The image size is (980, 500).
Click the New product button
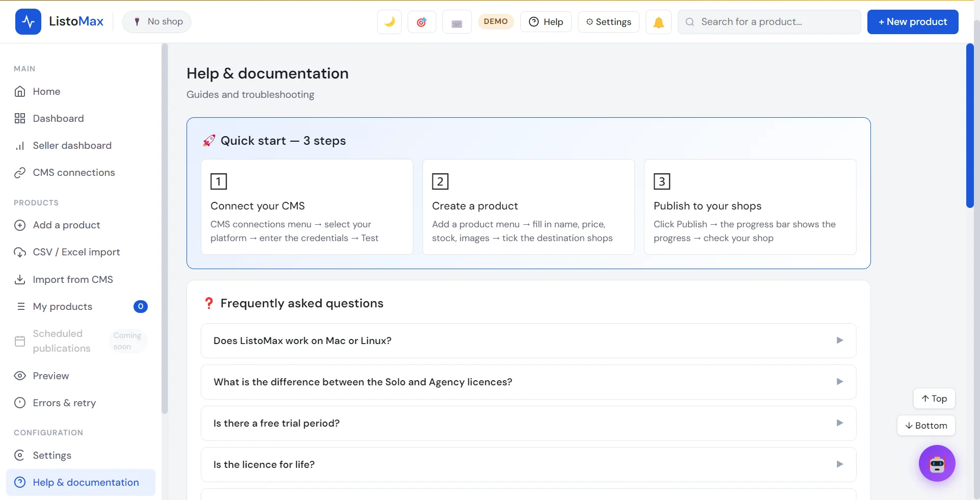pos(913,22)
